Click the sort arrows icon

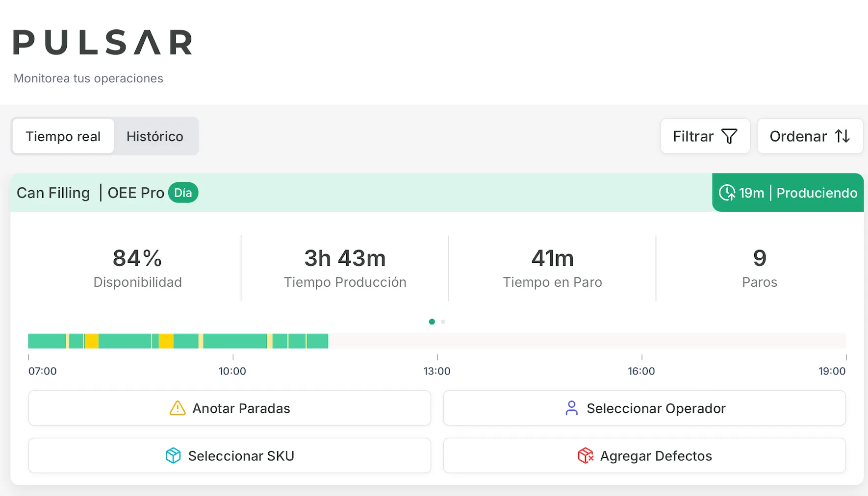[x=842, y=136]
